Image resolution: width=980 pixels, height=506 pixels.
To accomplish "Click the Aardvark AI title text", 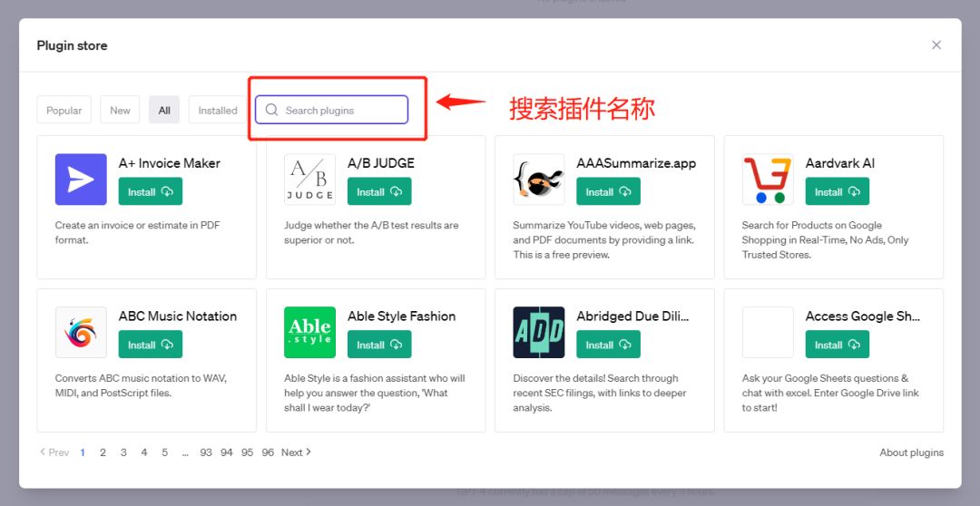I will (x=840, y=163).
